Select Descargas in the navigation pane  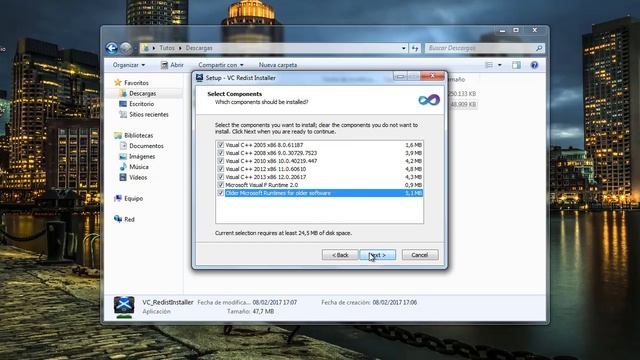point(142,93)
